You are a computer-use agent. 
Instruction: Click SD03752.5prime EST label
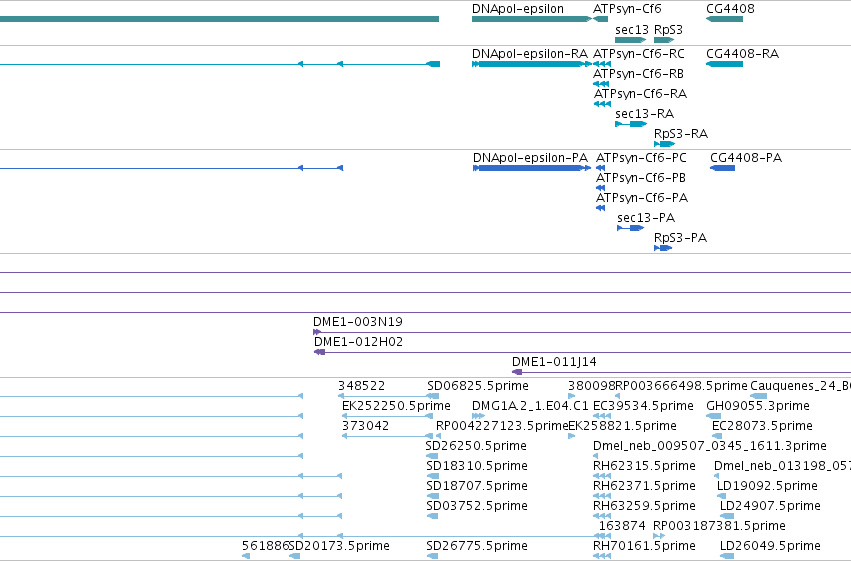[477, 506]
